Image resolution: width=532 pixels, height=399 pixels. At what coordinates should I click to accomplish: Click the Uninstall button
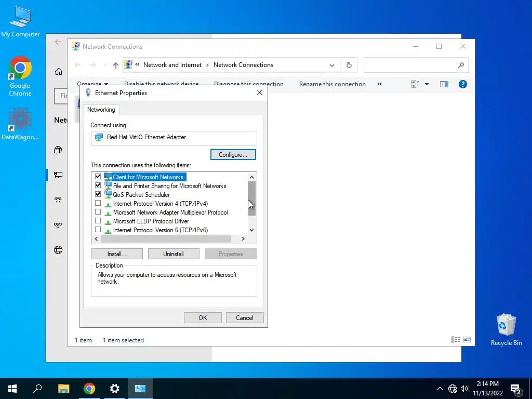point(174,254)
